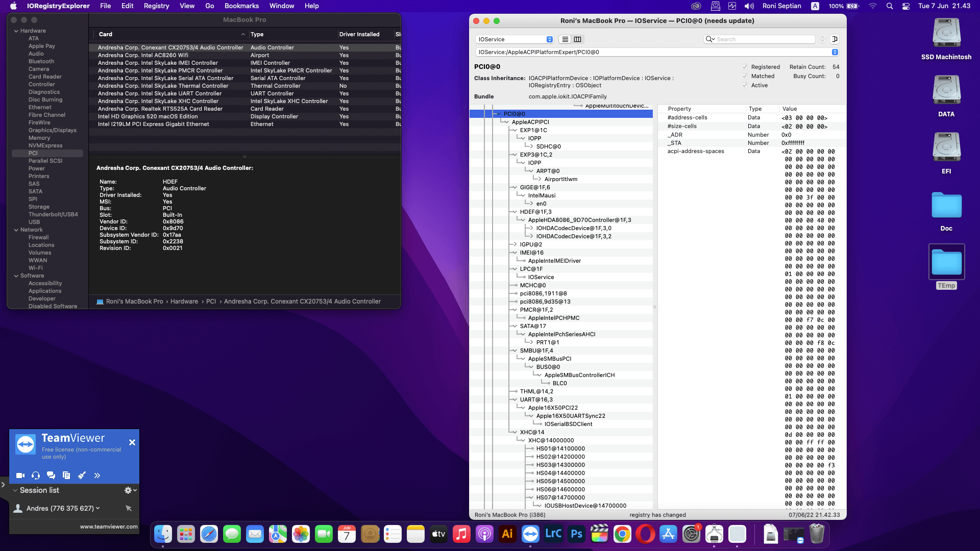This screenshot has height=551, width=980.
Task: Switch to column browser view icon
Action: click(x=578, y=39)
